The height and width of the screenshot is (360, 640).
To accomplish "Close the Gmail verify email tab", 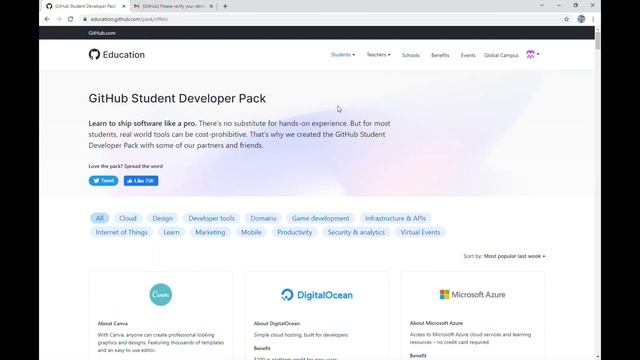I will coord(211,6).
